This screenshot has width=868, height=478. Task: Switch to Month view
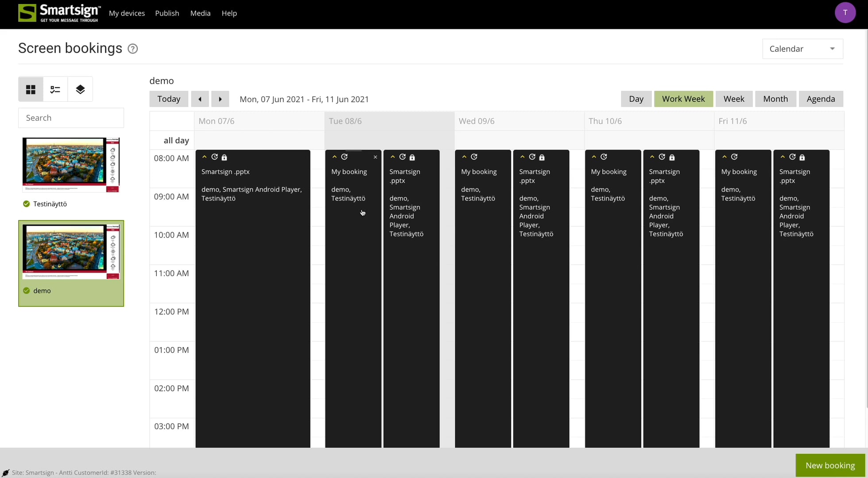pyautogui.click(x=775, y=99)
